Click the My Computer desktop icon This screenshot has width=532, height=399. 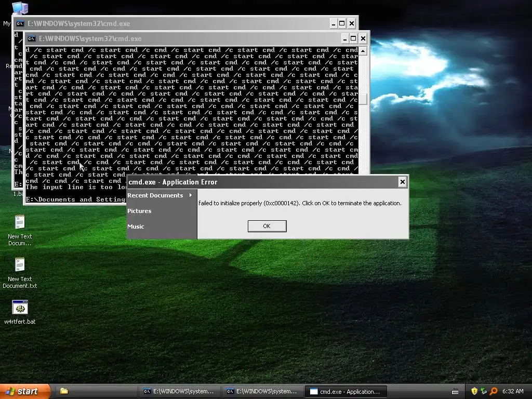20,7
